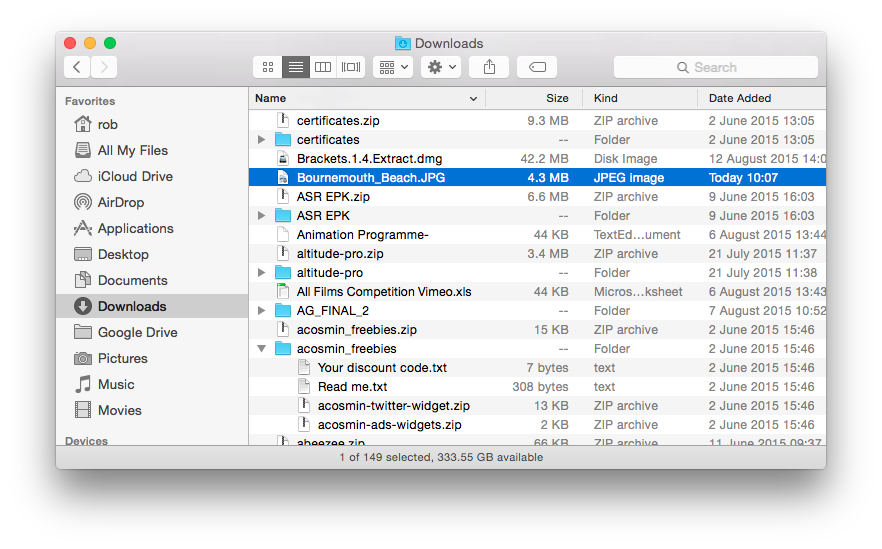Click the acosmin_freebies folder icon

pyautogui.click(x=283, y=349)
